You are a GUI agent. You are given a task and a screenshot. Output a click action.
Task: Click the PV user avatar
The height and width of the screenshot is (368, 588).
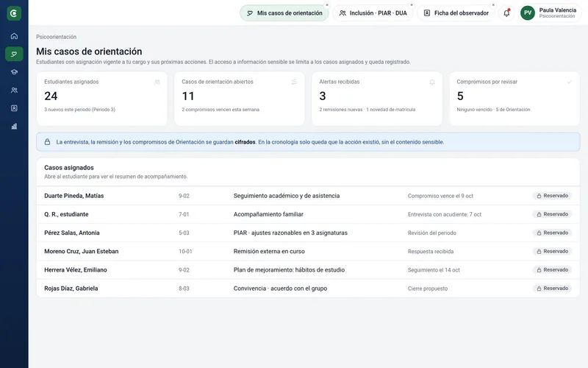tap(527, 13)
